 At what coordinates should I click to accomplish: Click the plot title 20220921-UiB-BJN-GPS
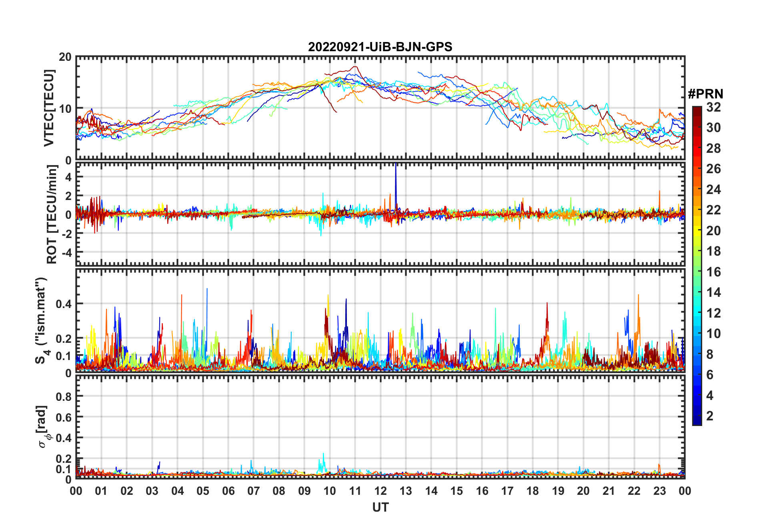point(380,47)
